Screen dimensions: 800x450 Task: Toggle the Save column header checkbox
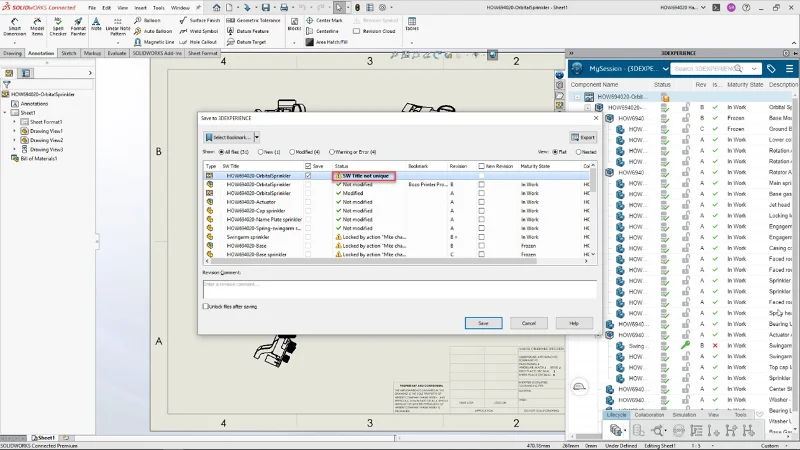[308, 165]
